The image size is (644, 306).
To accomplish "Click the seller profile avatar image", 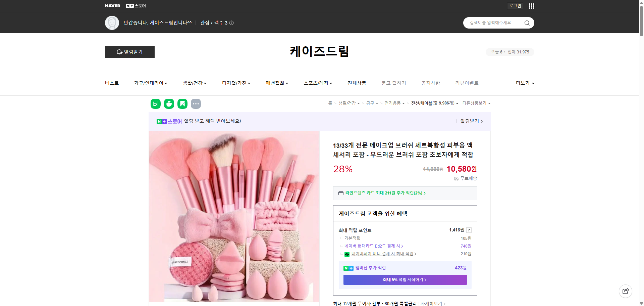I will point(112,23).
